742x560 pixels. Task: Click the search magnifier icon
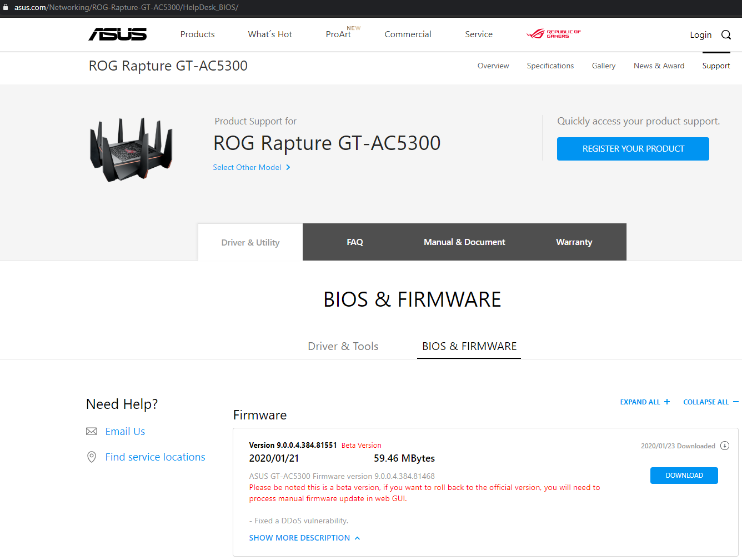tap(726, 35)
